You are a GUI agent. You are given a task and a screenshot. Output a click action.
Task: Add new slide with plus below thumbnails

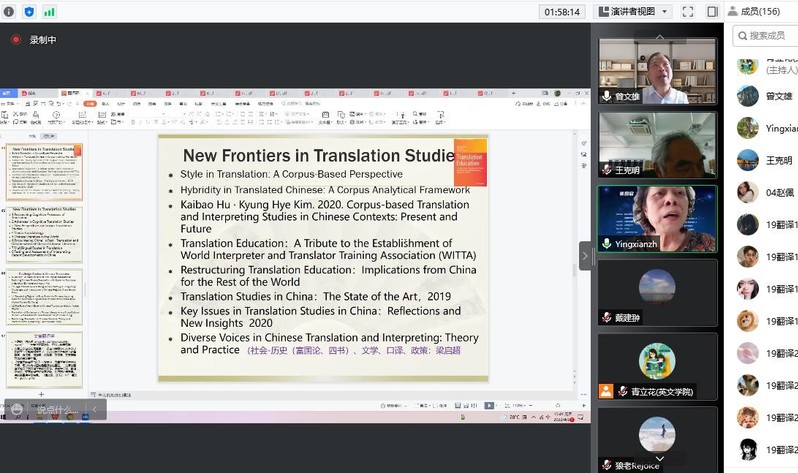click(41, 394)
